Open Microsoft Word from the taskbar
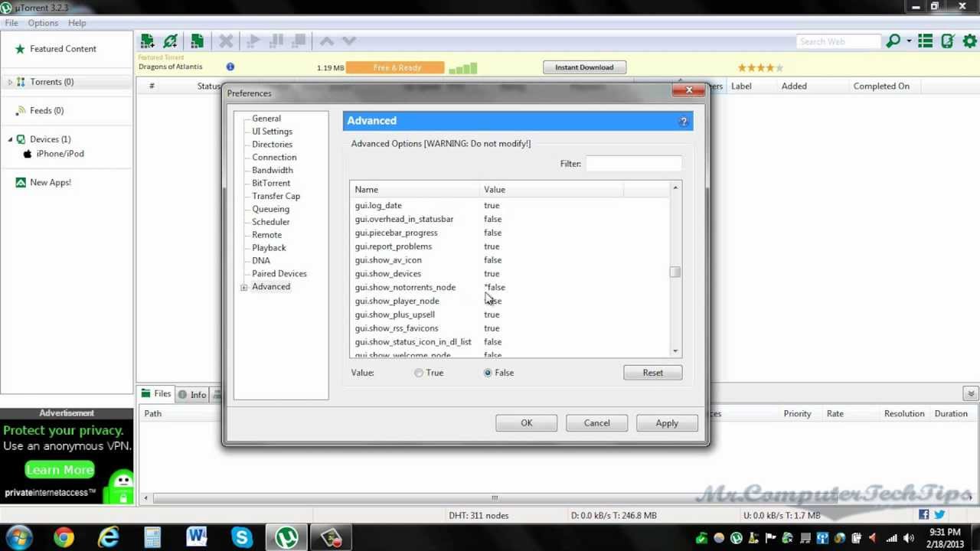980x551 pixels. (197, 537)
